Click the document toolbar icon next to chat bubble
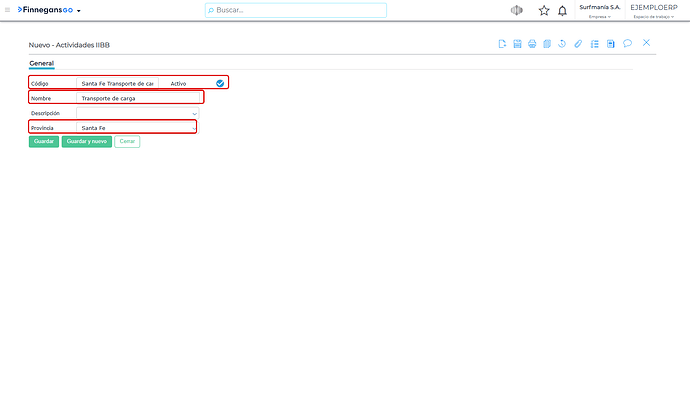The height and width of the screenshot is (402, 690). point(610,44)
